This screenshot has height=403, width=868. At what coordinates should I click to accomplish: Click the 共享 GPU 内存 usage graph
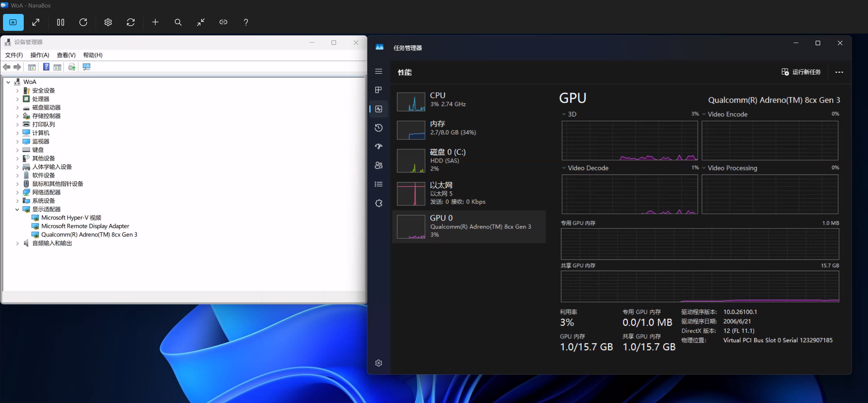[700, 286]
